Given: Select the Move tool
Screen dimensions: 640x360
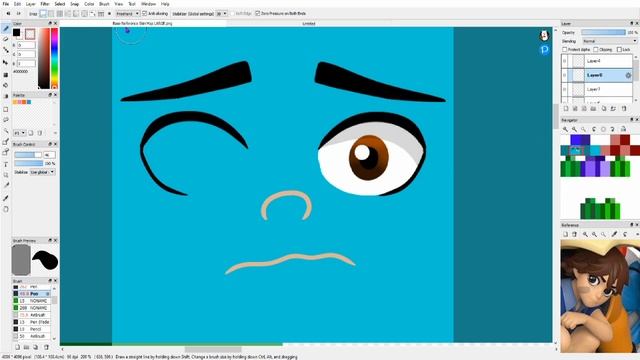Looking at the screenshot, I should click(6, 62).
